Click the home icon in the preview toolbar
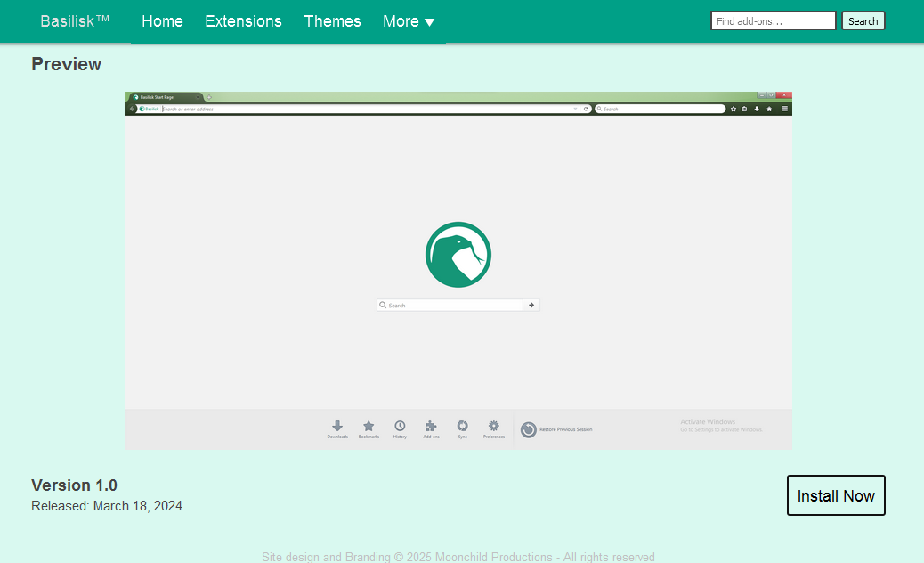 (x=769, y=109)
